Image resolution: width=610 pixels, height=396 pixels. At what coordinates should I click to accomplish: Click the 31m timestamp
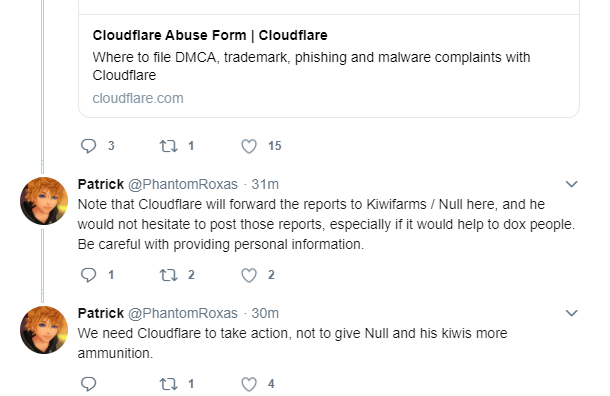click(265, 184)
